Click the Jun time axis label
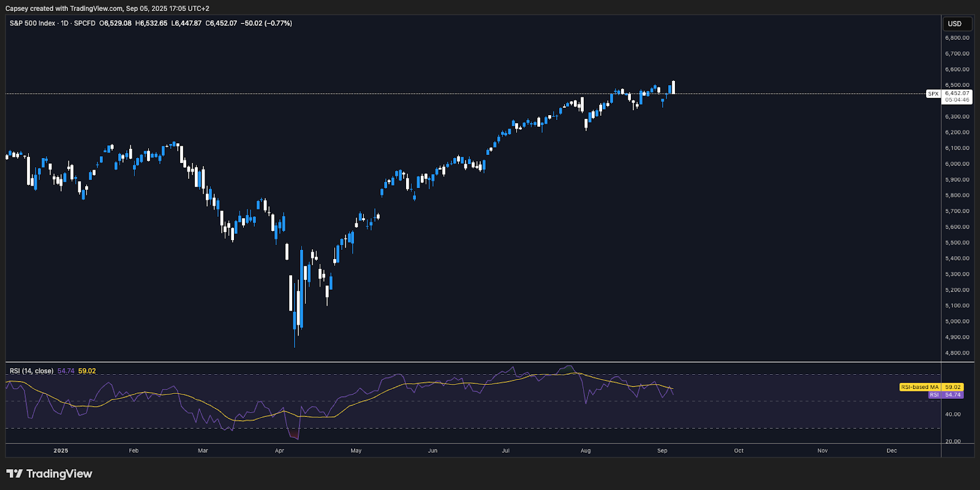Viewport: 980px width, 490px height. pos(432,451)
